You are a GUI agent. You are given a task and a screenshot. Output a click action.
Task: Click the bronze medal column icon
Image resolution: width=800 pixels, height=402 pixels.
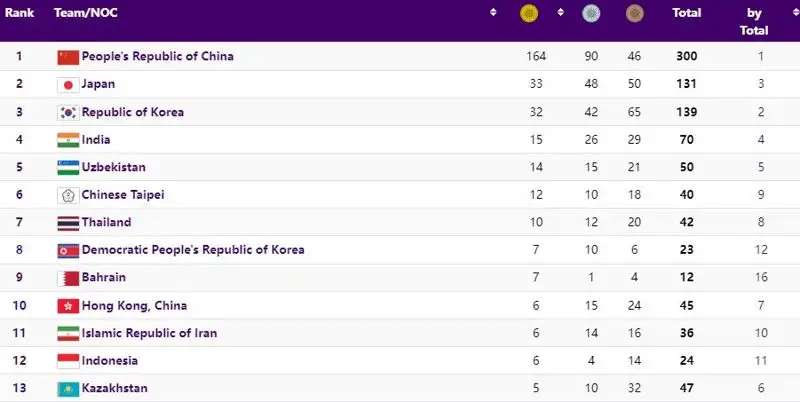click(x=634, y=13)
